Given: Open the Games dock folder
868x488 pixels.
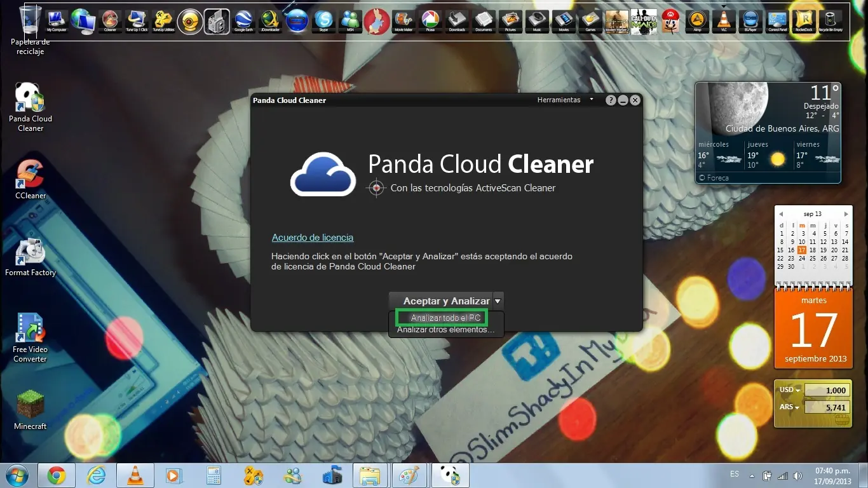Looking at the screenshot, I should [x=590, y=22].
